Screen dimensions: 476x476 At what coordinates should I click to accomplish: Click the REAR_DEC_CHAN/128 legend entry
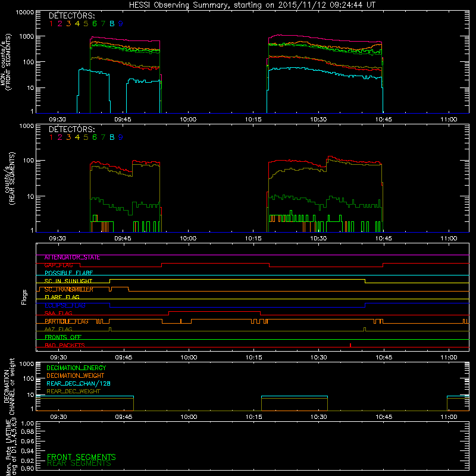(x=79, y=384)
